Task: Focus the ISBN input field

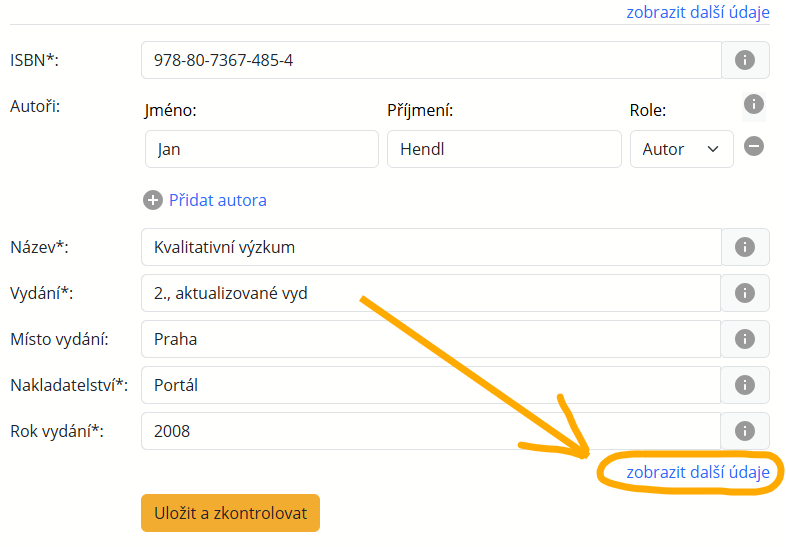Action: (x=431, y=60)
